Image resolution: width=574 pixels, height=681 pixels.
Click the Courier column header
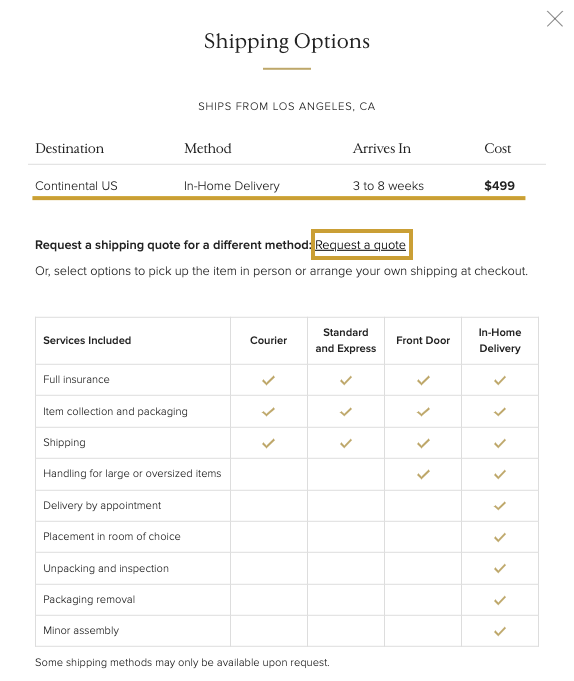point(268,340)
